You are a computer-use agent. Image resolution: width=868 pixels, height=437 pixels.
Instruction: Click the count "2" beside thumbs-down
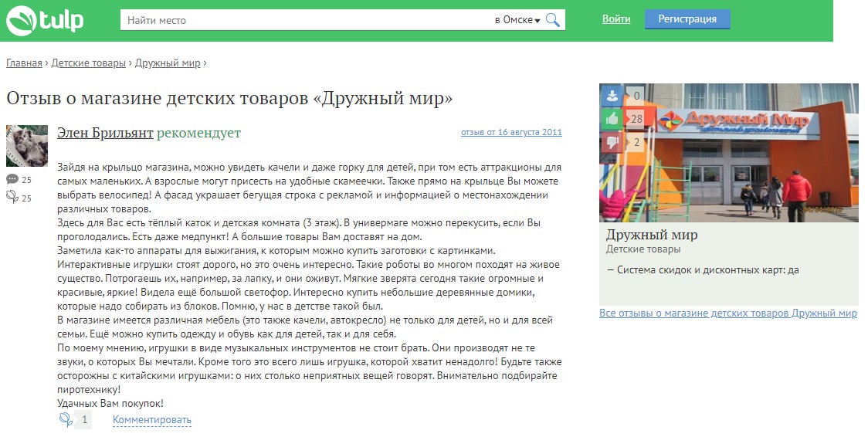point(636,143)
